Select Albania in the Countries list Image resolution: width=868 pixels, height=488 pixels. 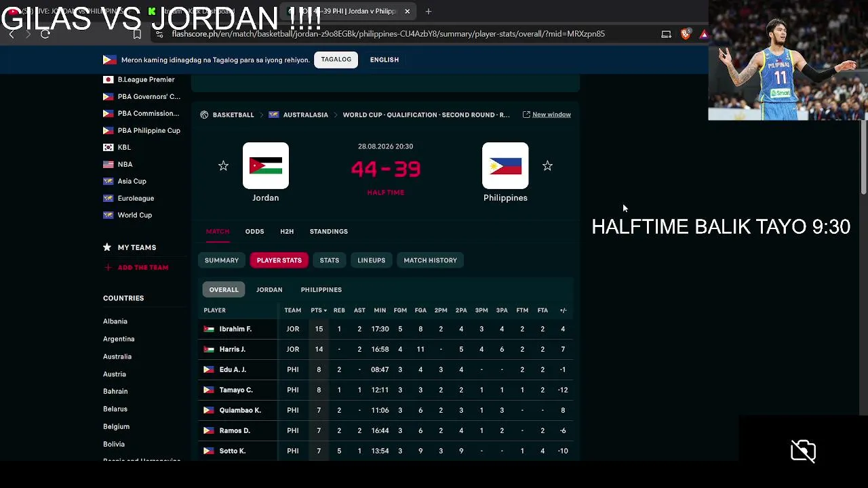[115, 321]
